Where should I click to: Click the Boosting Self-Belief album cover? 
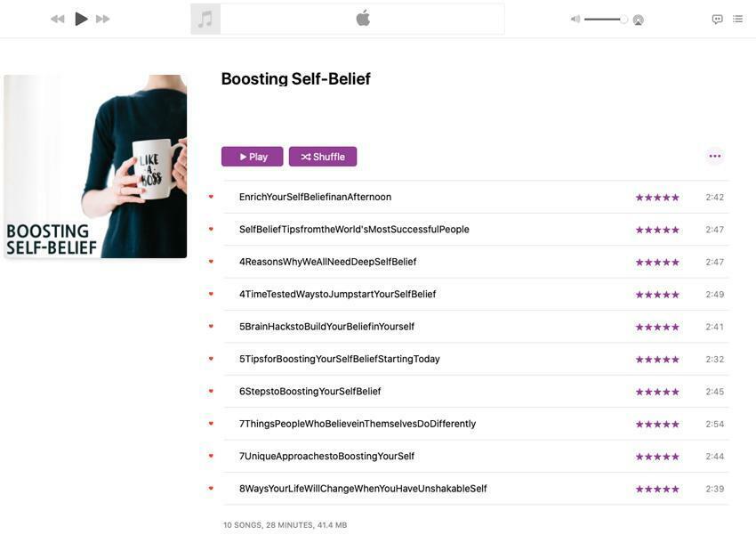[95, 166]
